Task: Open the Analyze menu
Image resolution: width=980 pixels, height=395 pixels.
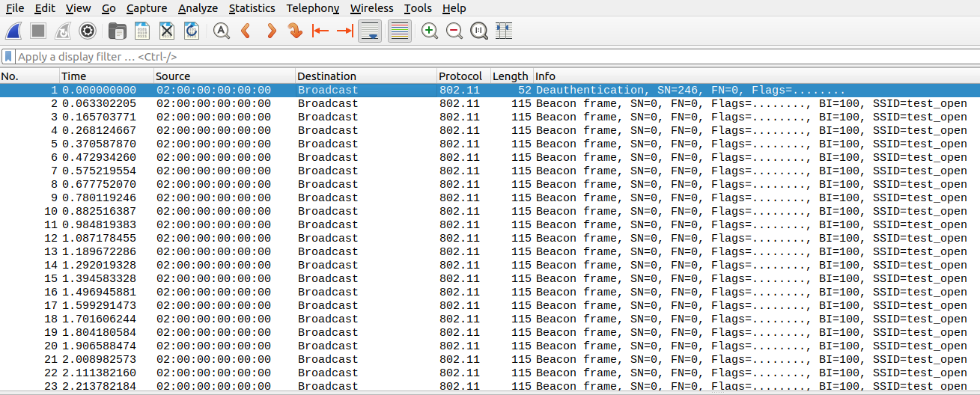Action: [198, 8]
